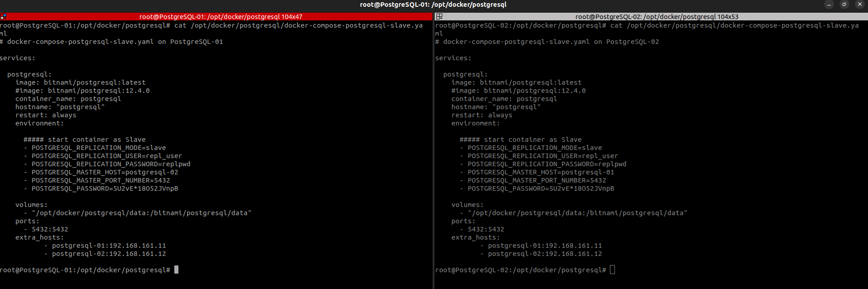Click the 5432:5432 ports line in right pane
The width and height of the screenshot is (868, 289).
[x=486, y=229]
